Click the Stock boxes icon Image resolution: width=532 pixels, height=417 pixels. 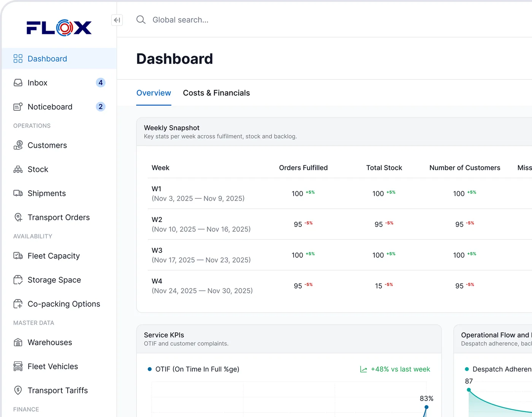[18, 169]
